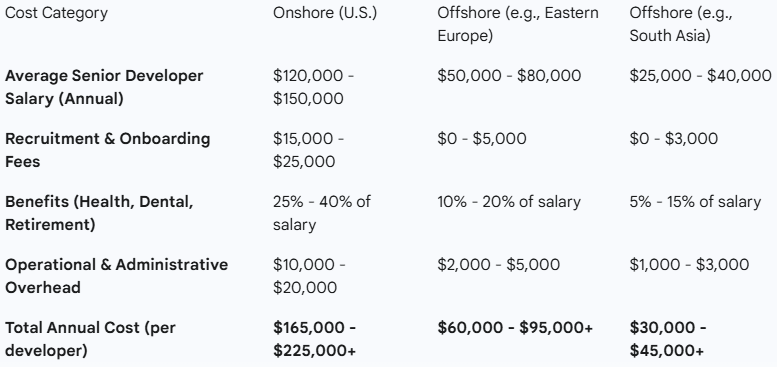
Task: Click the 25% - 40% of salary cell
Action: 322,213
